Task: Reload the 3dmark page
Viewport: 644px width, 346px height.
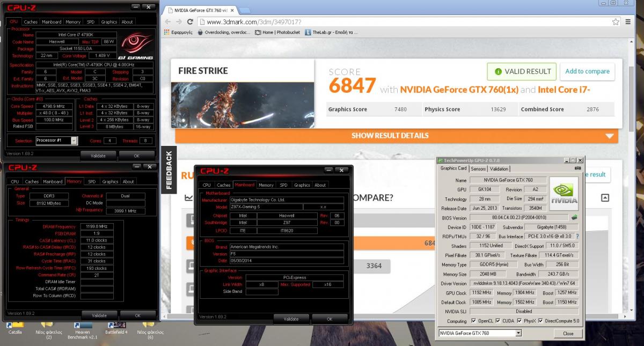Action: [190, 22]
